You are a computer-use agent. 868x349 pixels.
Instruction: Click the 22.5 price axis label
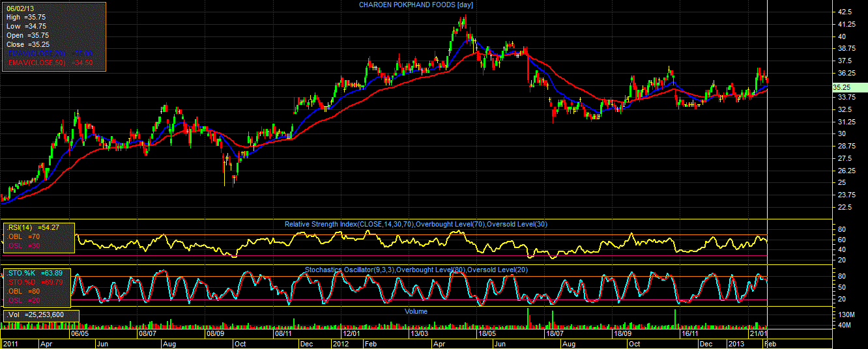846,207
